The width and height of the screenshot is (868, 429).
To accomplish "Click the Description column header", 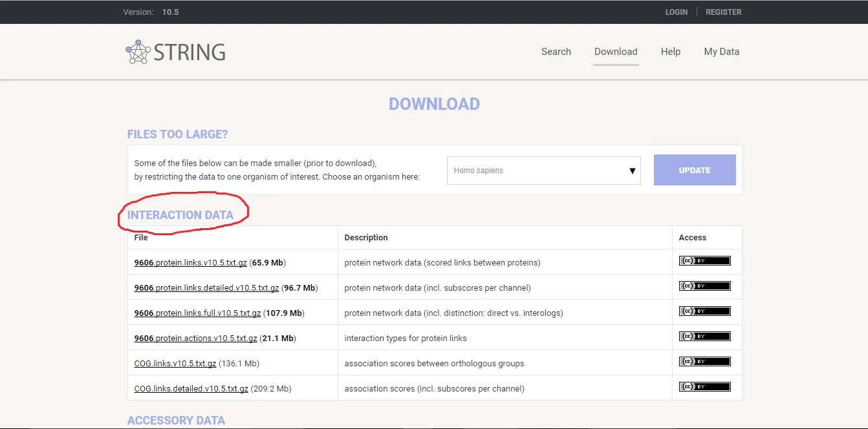I will 366,238.
